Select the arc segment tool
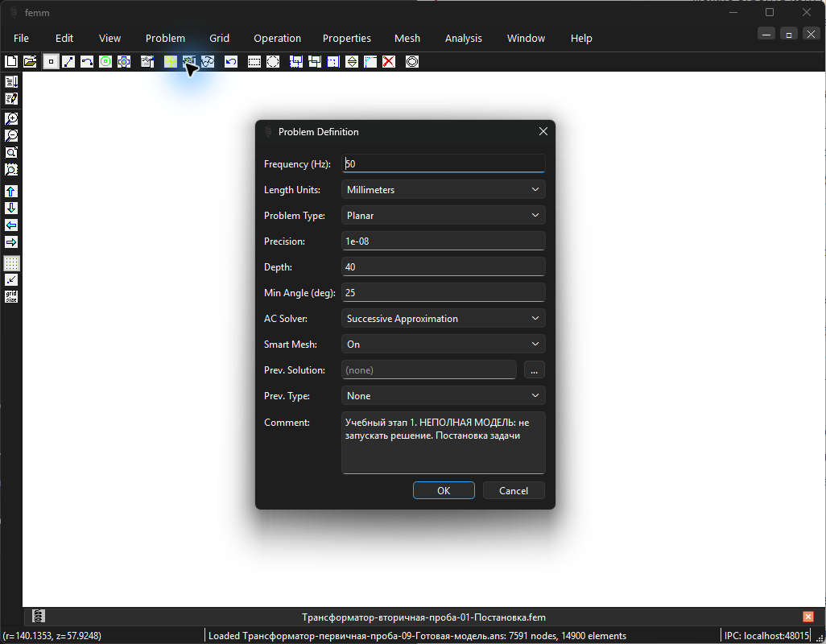Screen dimensions: 826x644 (x=87, y=62)
